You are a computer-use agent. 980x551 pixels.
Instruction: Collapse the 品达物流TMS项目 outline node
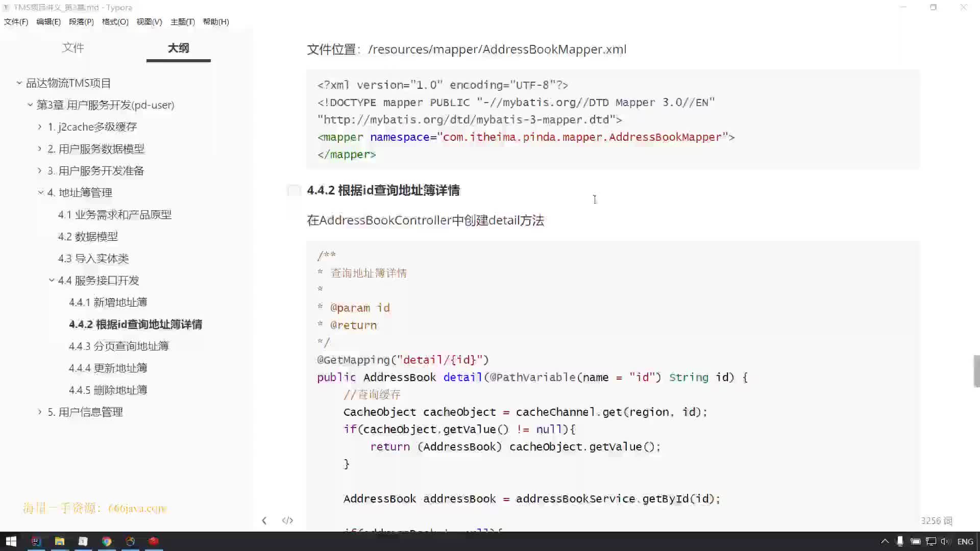[x=19, y=83]
